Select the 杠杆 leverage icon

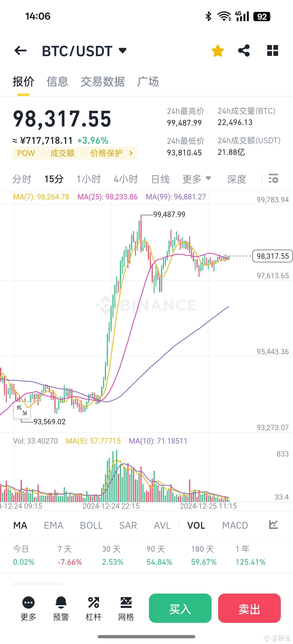pos(93,604)
